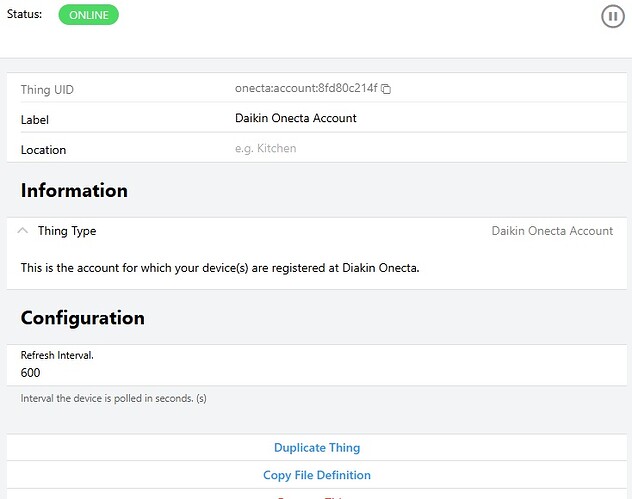The height and width of the screenshot is (499, 632).
Task: Select the Thing UID text onecta:account:8fd80c214f
Action: pyautogui.click(x=306, y=88)
